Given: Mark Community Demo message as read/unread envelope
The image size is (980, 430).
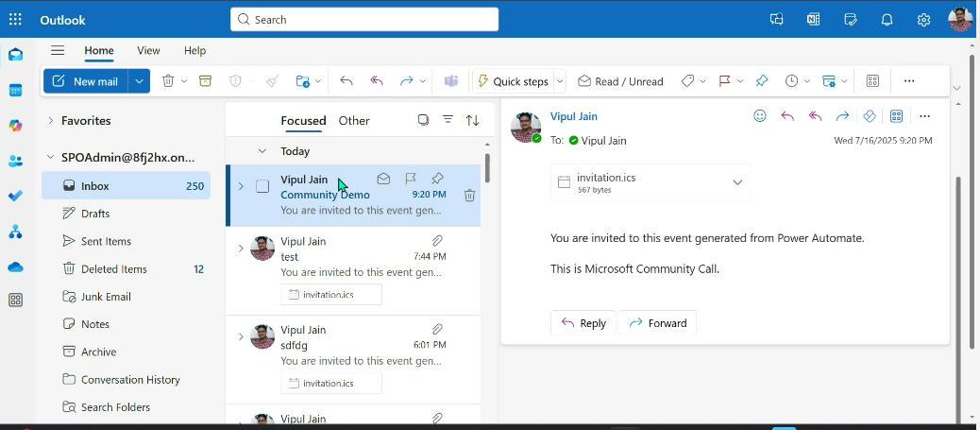Looking at the screenshot, I should [383, 179].
